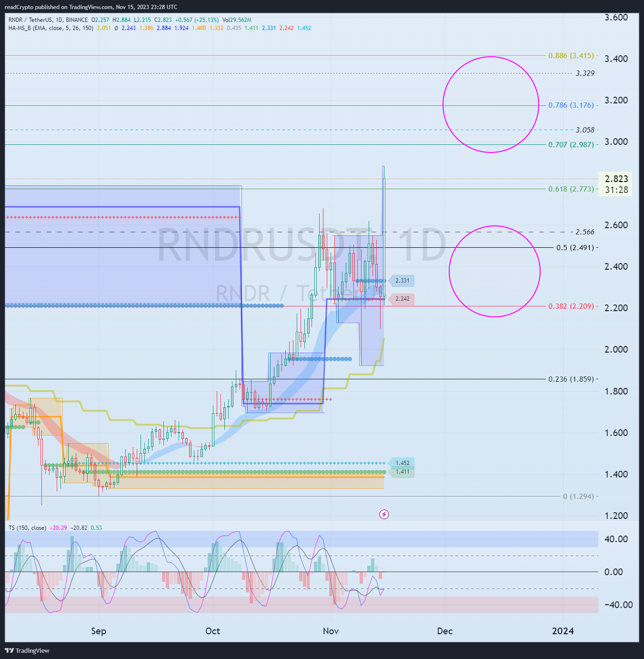The height and width of the screenshot is (659, 644).
Task: Click the TS value 0.53
Action: point(96,528)
